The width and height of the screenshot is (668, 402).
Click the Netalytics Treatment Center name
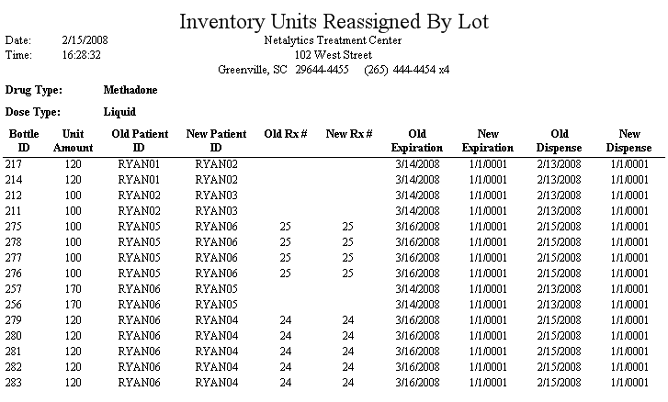(333, 40)
